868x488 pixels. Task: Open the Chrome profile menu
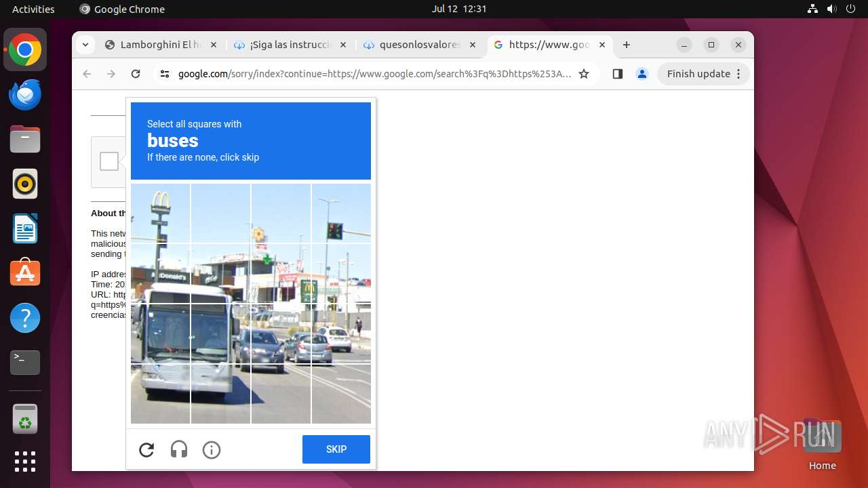point(642,74)
